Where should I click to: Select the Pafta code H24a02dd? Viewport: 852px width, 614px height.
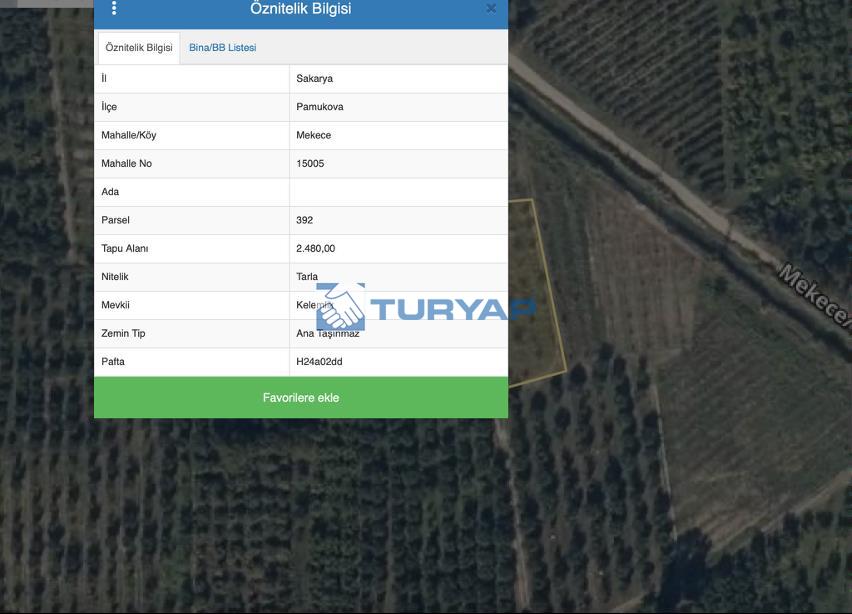(319, 362)
